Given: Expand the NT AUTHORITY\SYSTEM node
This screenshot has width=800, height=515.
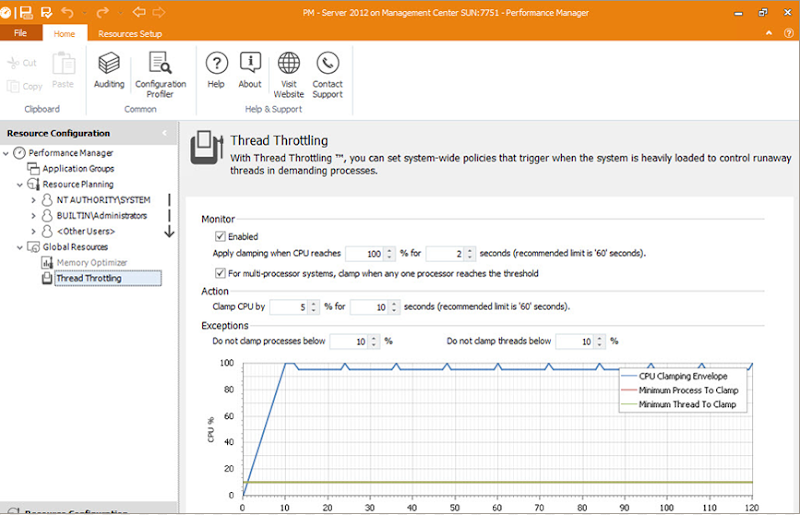Looking at the screenshot, I should pos(34,200).
